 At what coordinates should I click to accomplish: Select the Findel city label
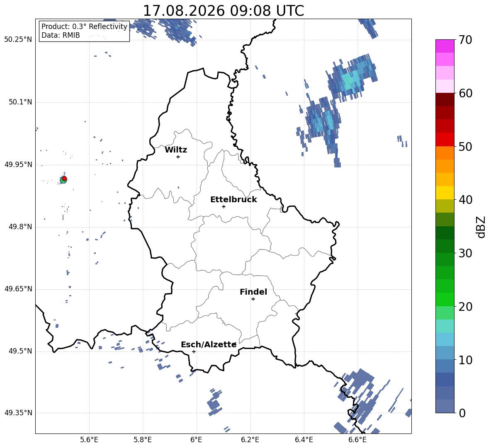pos(253,292)
